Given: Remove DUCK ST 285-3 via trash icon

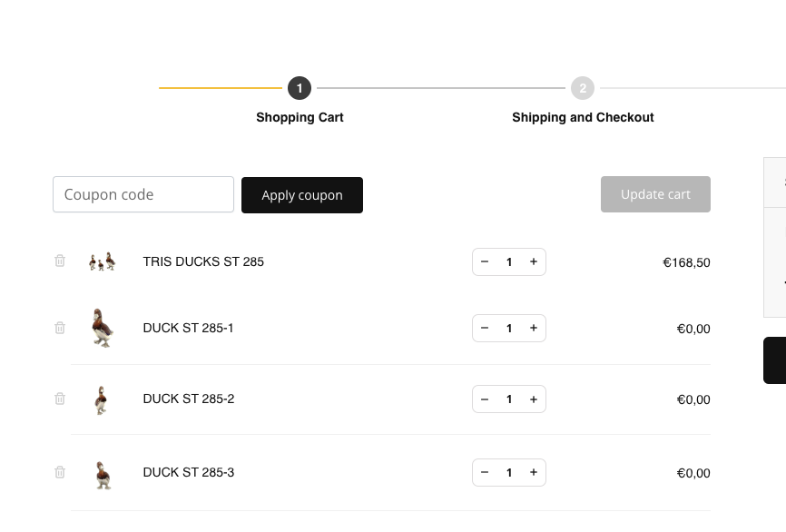Looking at the screenshot, I should pyautogui.click(x=60, y=472).
